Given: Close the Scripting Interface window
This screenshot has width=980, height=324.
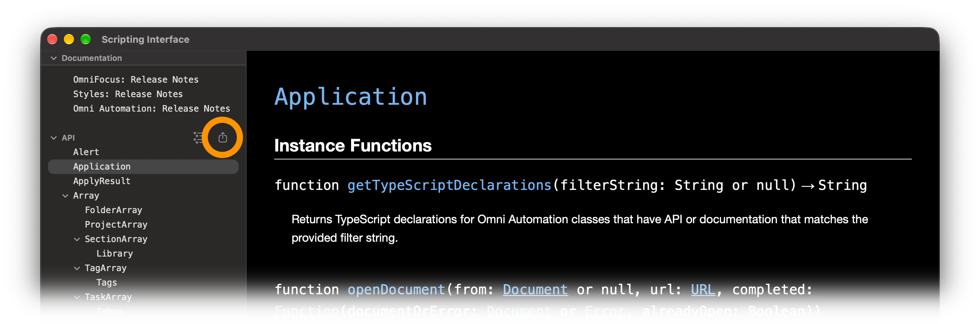Looking at the screenshot, I should 52,39.
